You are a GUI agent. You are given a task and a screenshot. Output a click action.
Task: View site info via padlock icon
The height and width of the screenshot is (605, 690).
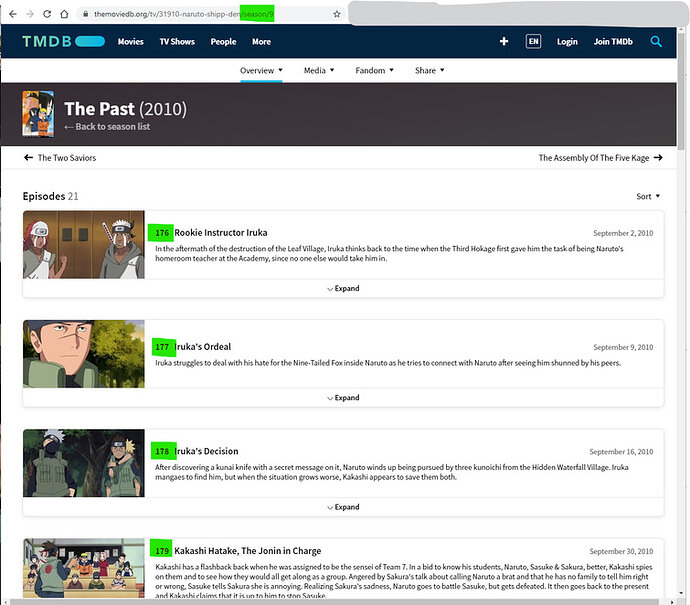[x=85, y=14]
